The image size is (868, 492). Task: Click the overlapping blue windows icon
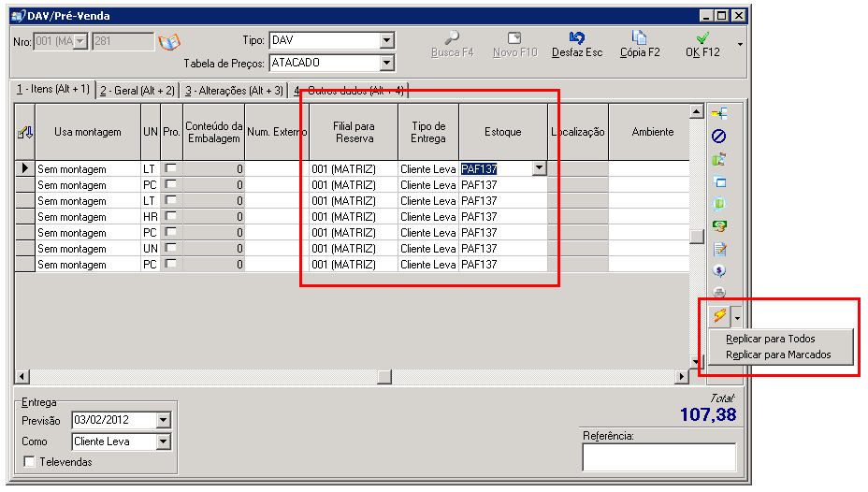point(719,181)
